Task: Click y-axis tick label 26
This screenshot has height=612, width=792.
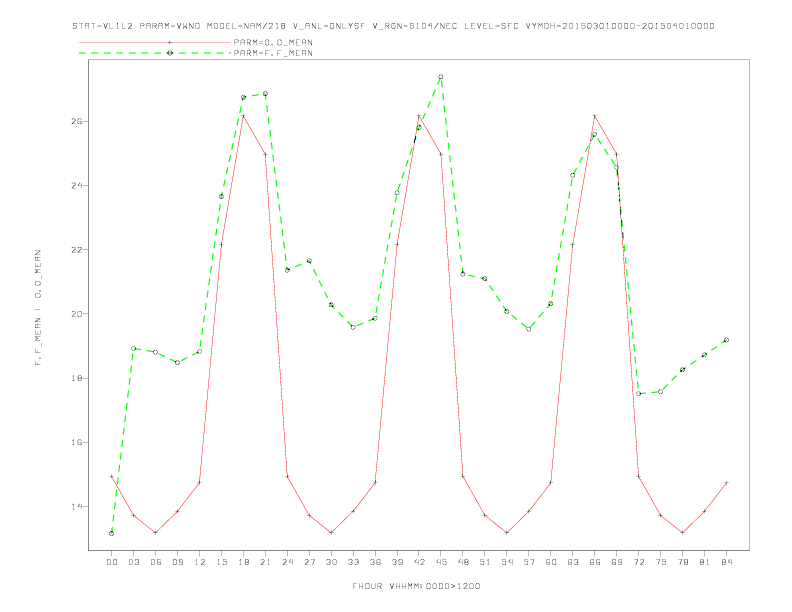Action: (x=76, y=122)
